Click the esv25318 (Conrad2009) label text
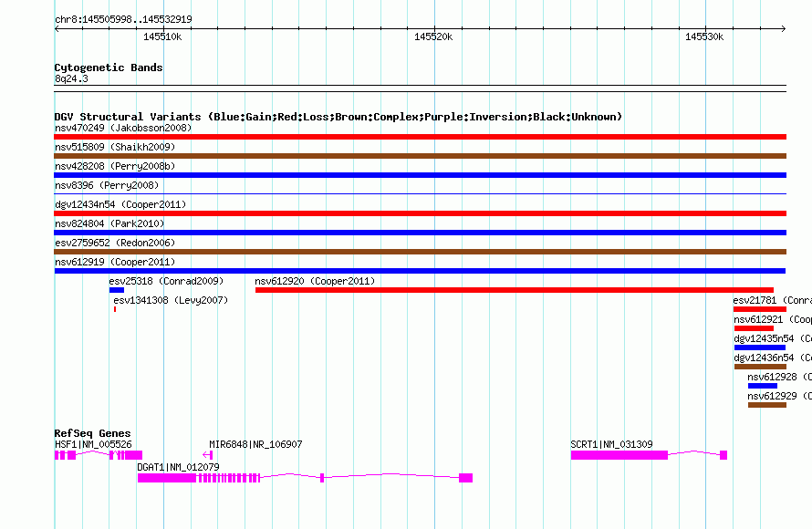Screen dimensions: 812x529 tap(166, 281)
